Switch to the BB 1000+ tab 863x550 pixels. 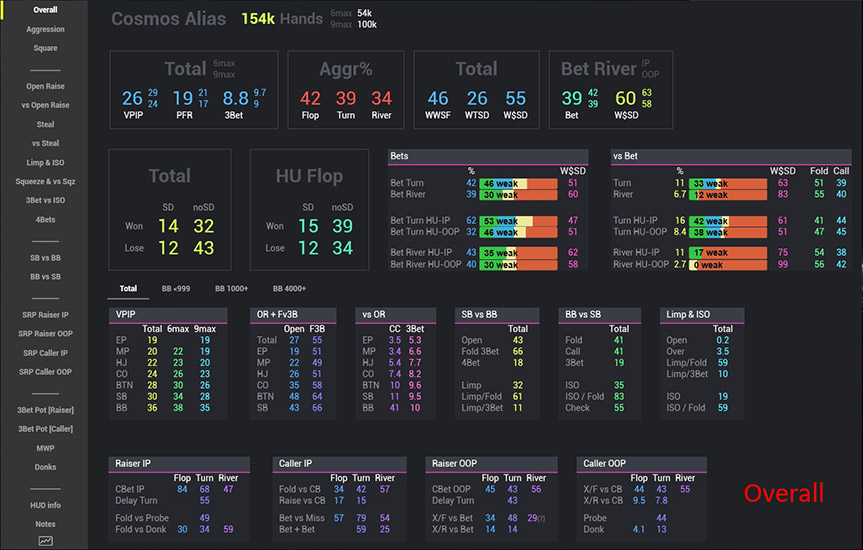231,288
